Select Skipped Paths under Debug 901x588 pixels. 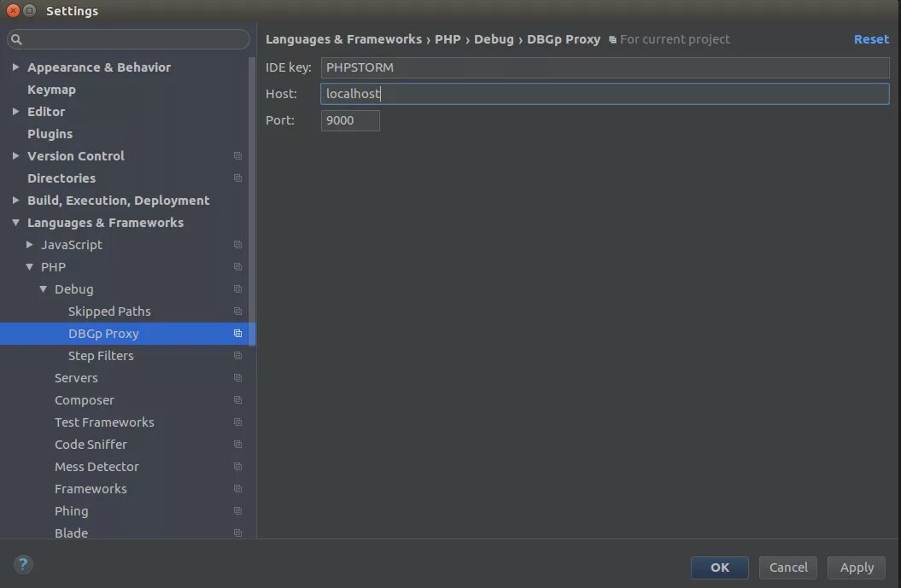pyautogui.click(x=109, y=311)
